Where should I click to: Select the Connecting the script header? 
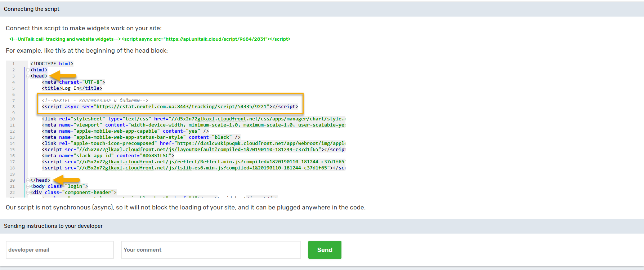coord(32,9)
